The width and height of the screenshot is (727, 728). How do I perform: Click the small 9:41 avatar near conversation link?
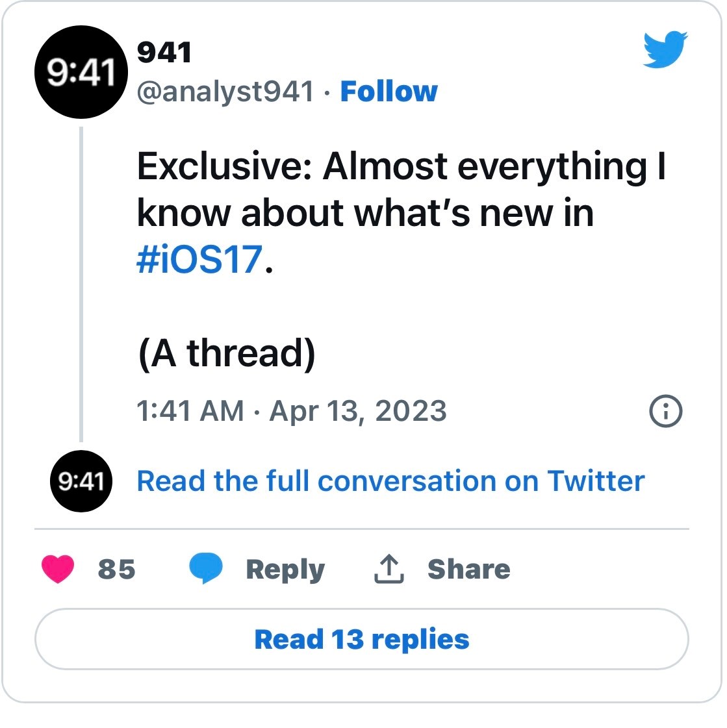click(81, 481)
